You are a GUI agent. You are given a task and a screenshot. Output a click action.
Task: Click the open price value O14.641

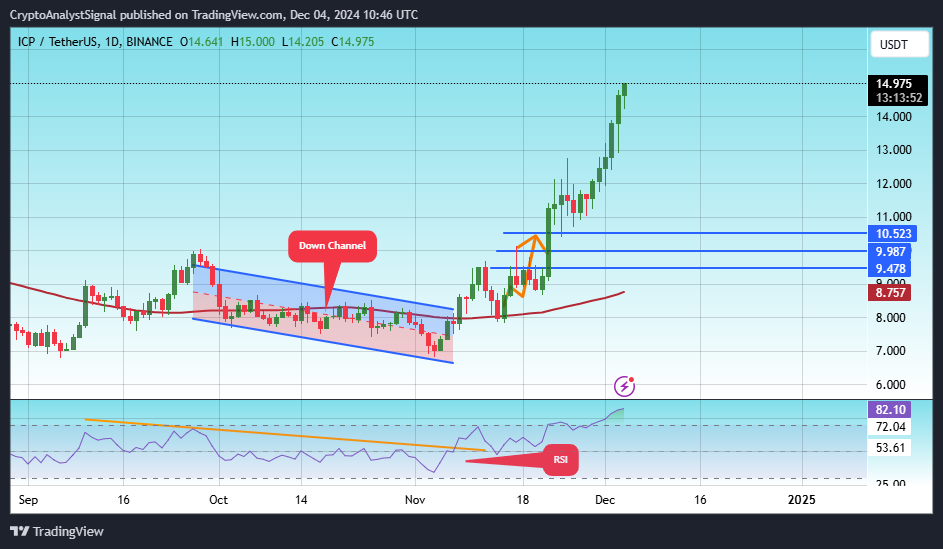click(x=201, y=41)
